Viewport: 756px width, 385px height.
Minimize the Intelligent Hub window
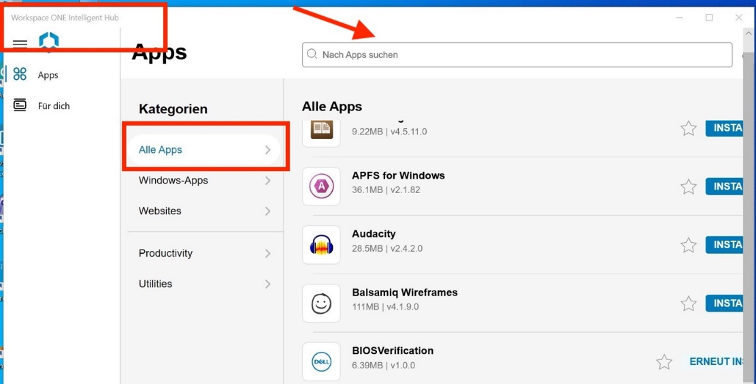[x=680, y=17]
